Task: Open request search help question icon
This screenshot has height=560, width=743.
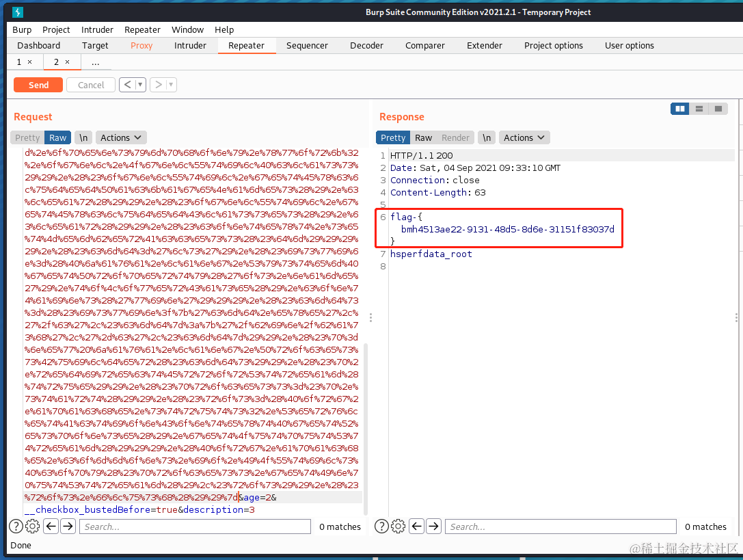Action: tap(16, 526)
